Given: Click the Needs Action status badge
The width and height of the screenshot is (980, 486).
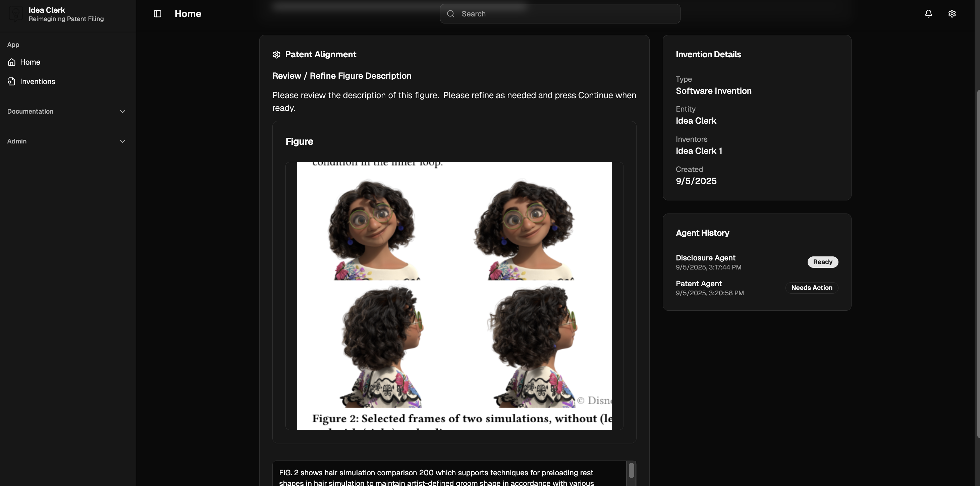Looking at the screenshot, I should (811, 288).
